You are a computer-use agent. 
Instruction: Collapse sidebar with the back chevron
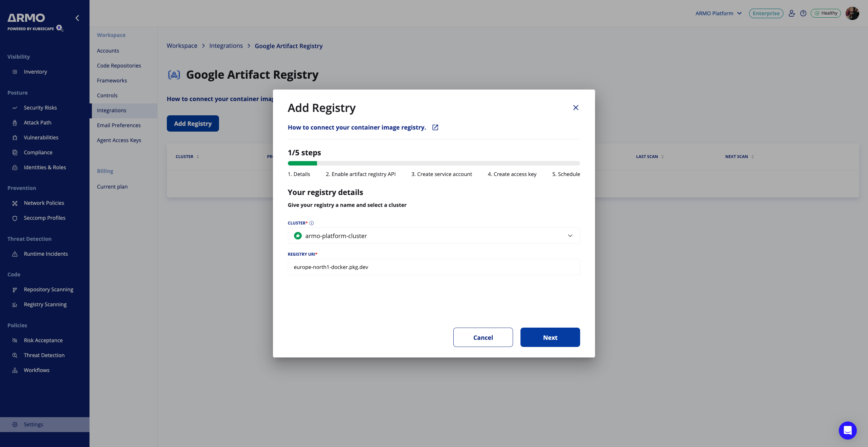77,18
